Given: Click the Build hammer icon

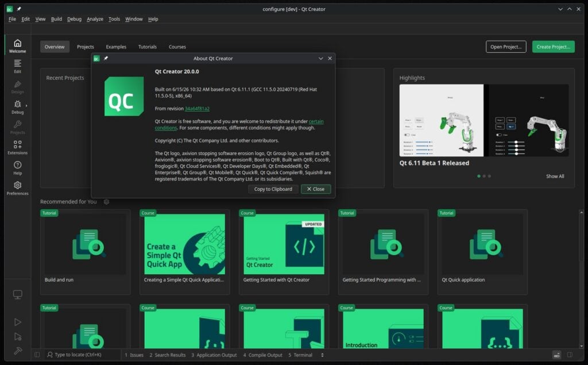Looking at the screenshot, I should [18, 351].
